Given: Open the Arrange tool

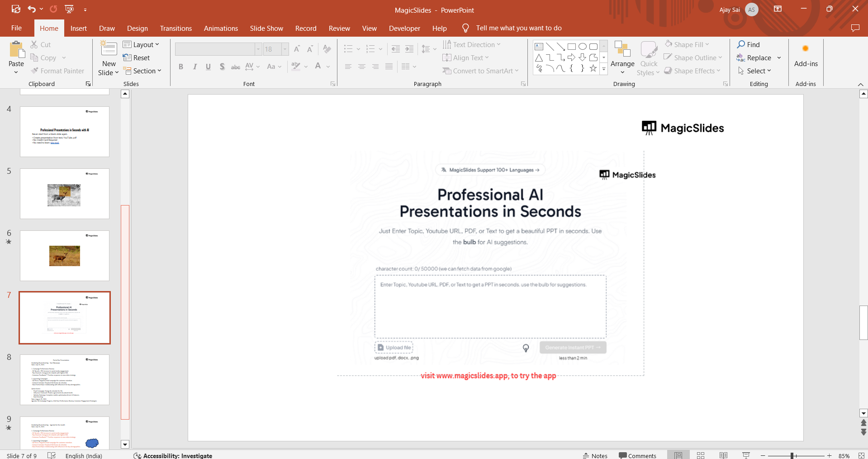Looking at the screenshot, I should (x=622, y=58).
